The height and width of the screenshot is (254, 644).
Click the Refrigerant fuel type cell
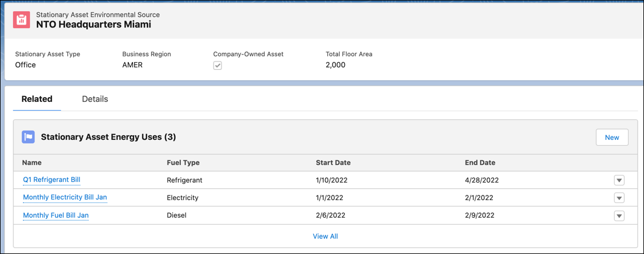pos(185,180)
